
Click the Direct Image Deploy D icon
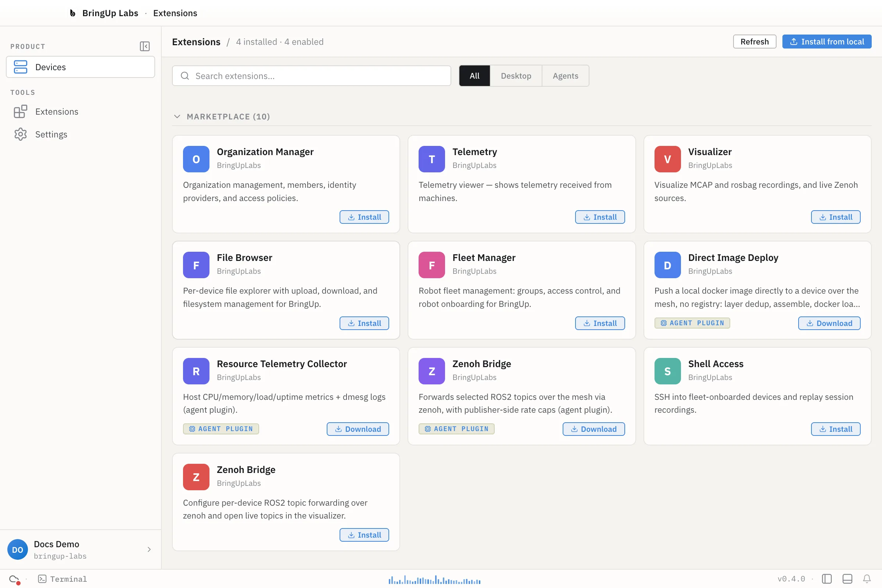[667, 265]
